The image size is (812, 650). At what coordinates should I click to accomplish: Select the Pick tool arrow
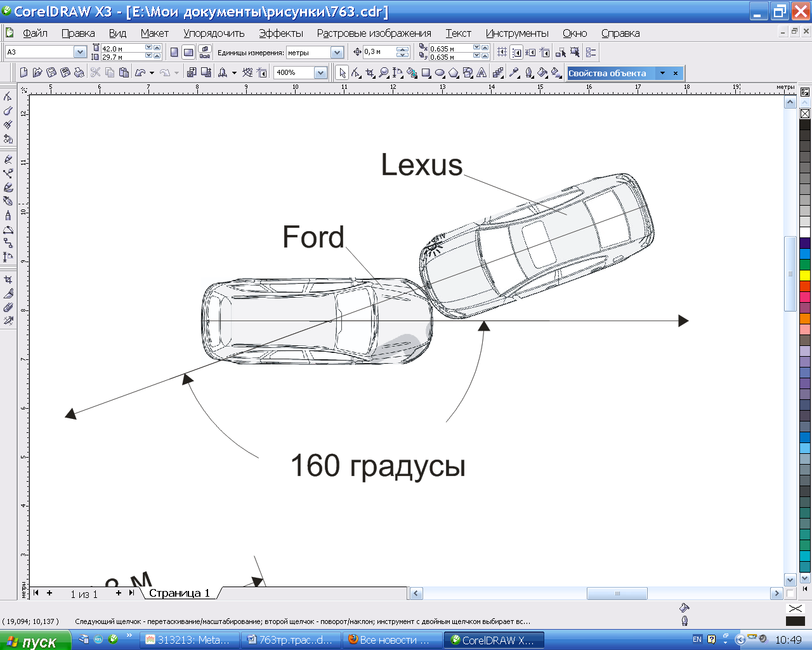tap(343, 73)
